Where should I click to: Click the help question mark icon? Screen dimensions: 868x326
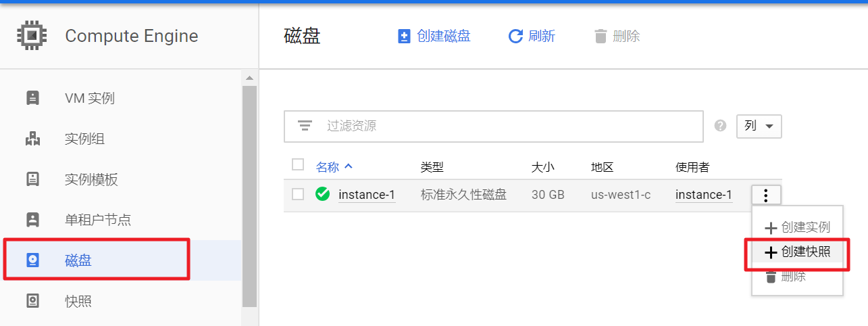point(721,126)
